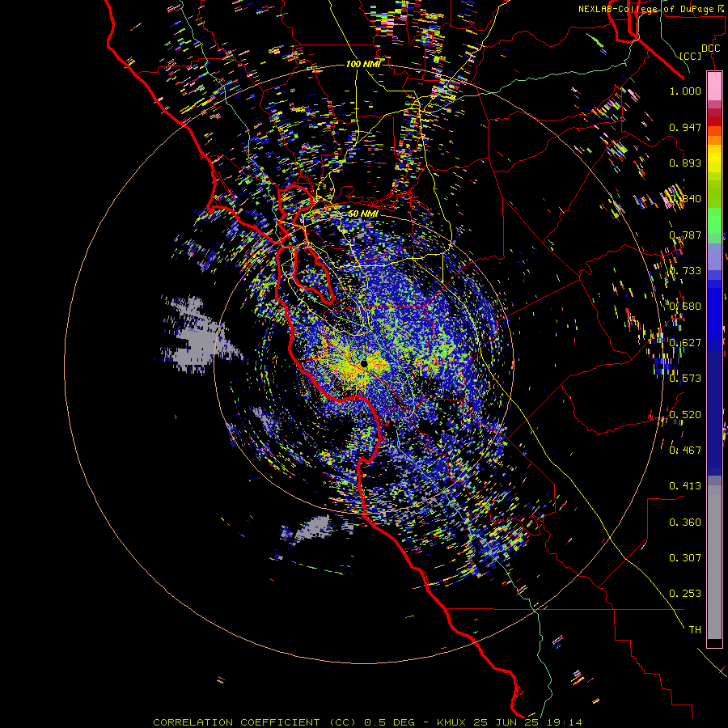Click the 0.787 legend value
The width and height of the screenshot is (728, 728).
click(685, 235)
